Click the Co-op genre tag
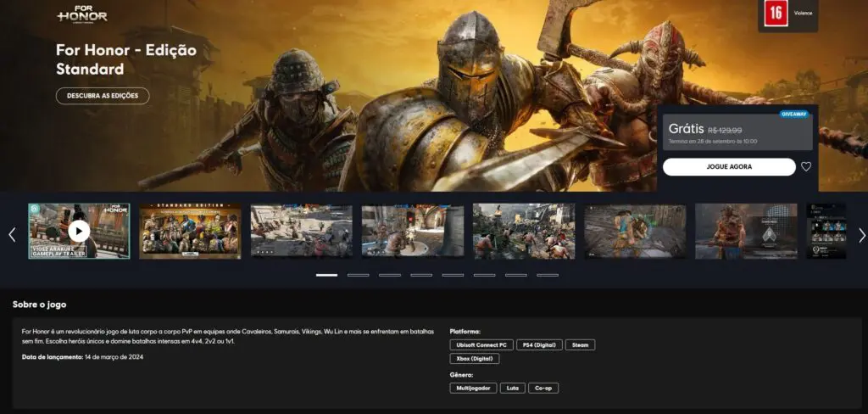868x414 pixels. point(543,388)
